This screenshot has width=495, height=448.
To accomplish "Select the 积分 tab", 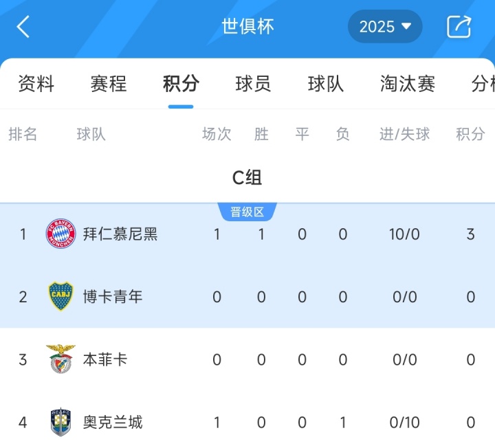I will 181,84.
